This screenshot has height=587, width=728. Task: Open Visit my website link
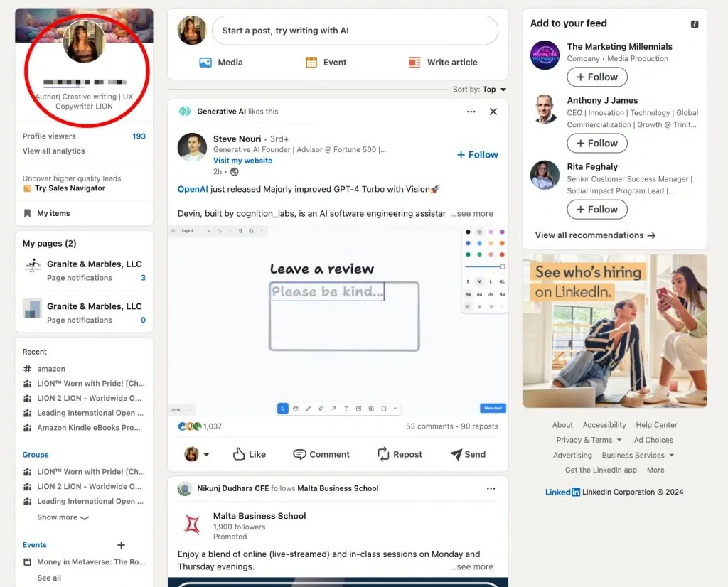pyautogui.click(x=243, y=161)
